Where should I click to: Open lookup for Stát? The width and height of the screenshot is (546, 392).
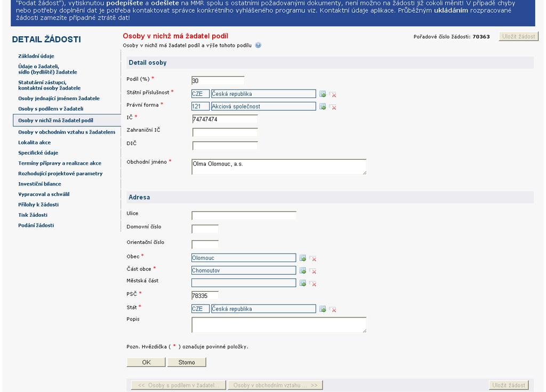[x=323, y=309]
